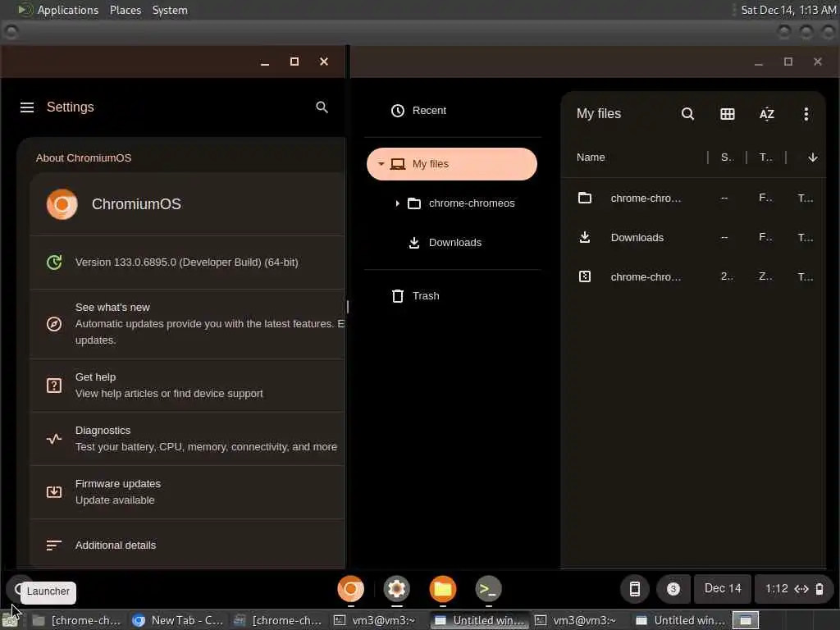Screen dimensions: 840x630
Task: Open the notification counter showing 3
Action: 673,589
